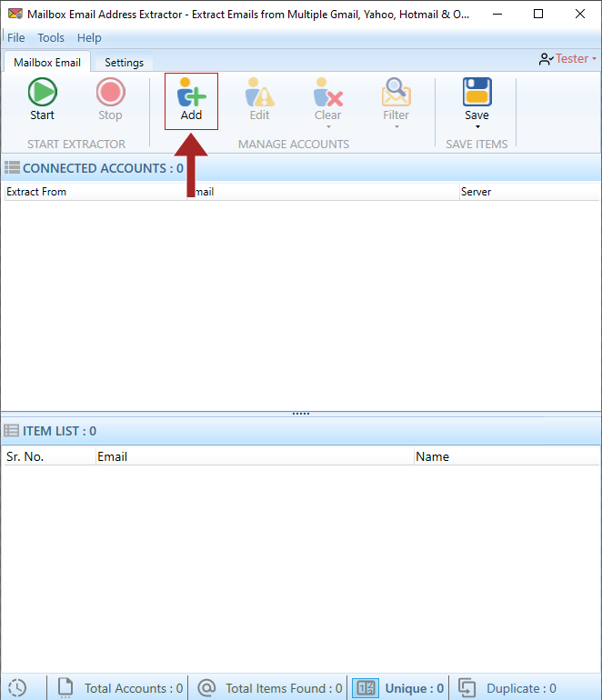
Task: Open Edit account tool
Action: coord(259,99)
